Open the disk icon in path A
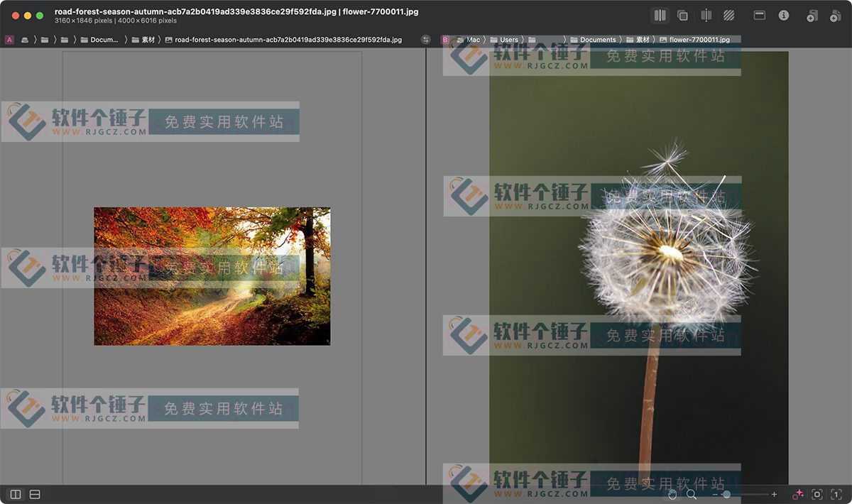Viewport: 852px width, 504px height. click(x=25, y=40)
